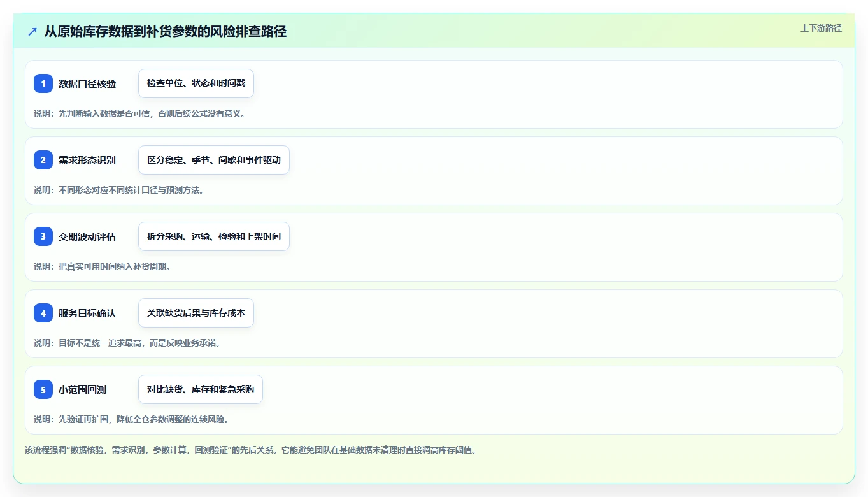Screen dimensions: 868x497
Task: Select the 关联缺货后果与库存成本 chip
Action: pos(196,313)
